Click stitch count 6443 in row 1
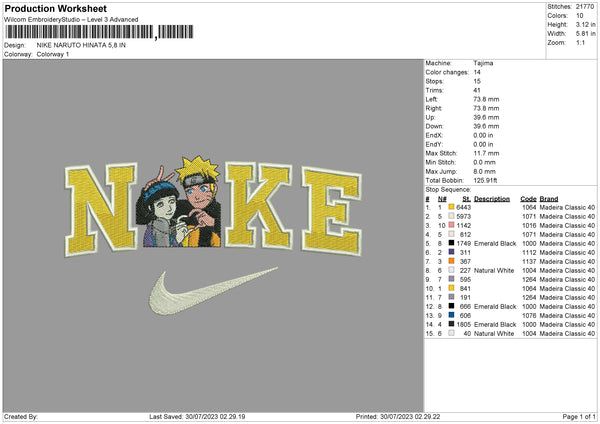Viewport: 600px width, 424px height. click(x=463, y=207)
